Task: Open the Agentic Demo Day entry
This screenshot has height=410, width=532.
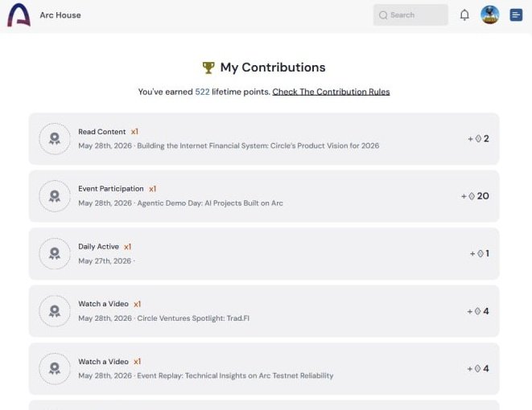Action: point(264,196)
